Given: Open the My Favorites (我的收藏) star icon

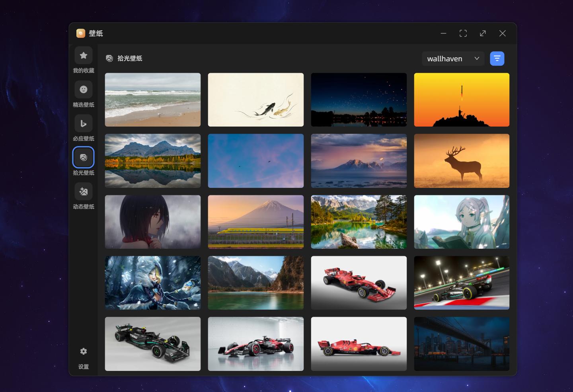Looking at the screenshot, I should click(x=83, y=55).
